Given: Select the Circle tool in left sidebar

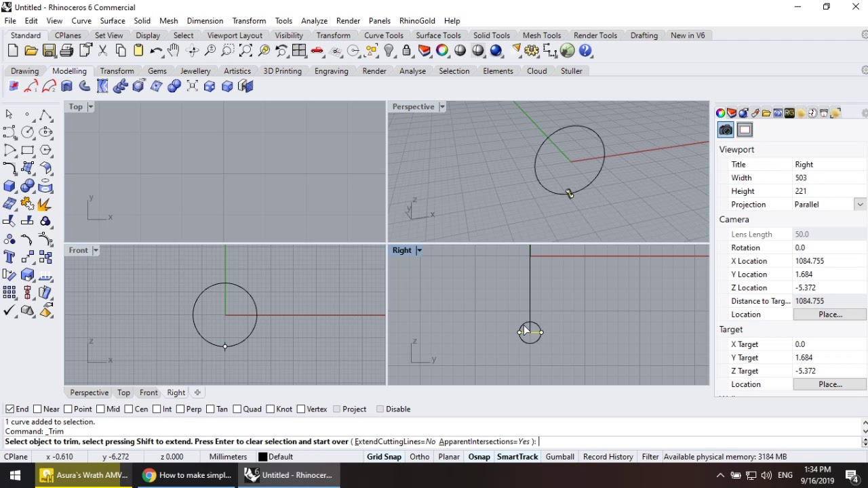Looking at the screenshot, I should pos(27,132).
